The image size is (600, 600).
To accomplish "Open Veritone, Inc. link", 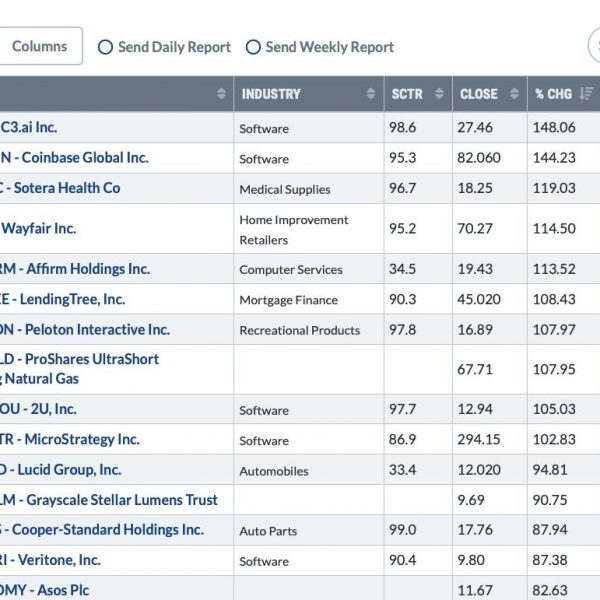I will tap(50, 560).
